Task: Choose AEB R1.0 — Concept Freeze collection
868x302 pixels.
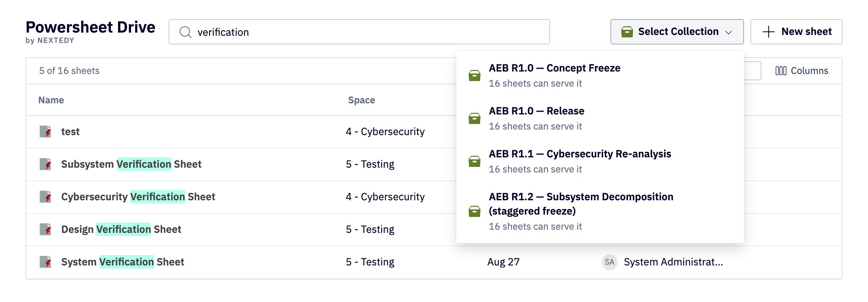Action: pos(600,75)
